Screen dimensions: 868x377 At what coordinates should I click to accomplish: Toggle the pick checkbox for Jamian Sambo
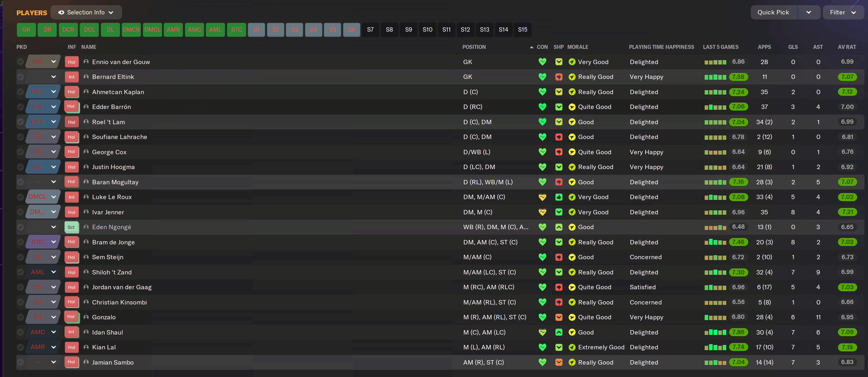point(20,363)
